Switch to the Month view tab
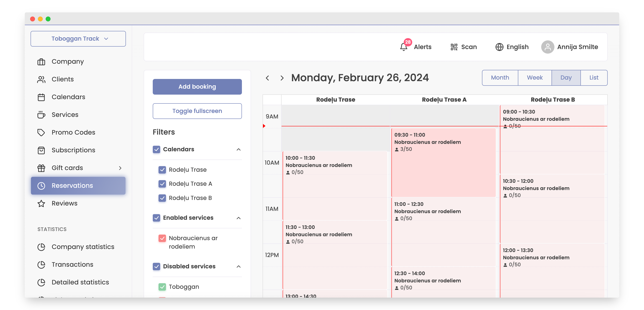Viewport: 644px width, 310px height. 500,78
